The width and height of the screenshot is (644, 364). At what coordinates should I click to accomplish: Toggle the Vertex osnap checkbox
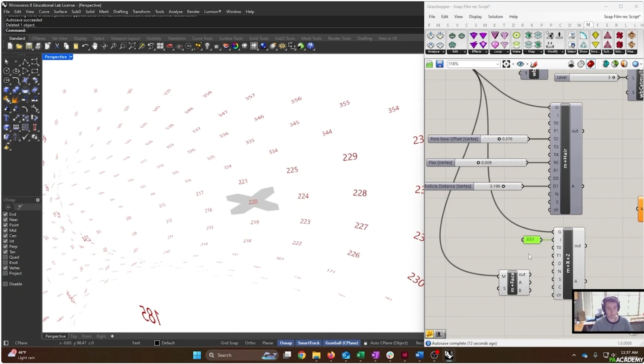(x=6, y=268)
